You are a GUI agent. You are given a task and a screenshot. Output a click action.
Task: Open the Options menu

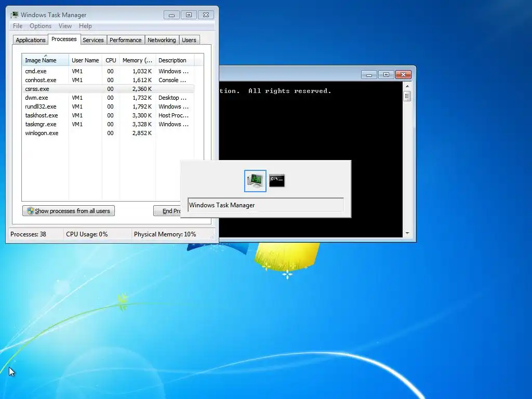click(41, 26)
